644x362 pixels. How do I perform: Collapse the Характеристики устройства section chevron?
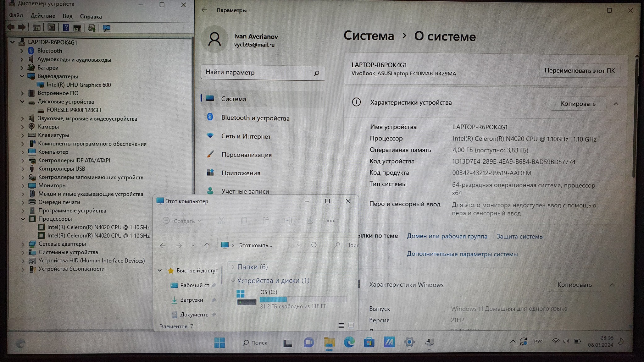pyautogui.click(x=616, y=104)
